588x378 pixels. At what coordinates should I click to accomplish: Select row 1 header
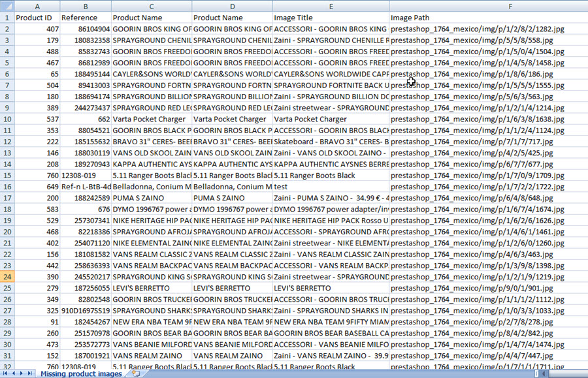(7, 18)
